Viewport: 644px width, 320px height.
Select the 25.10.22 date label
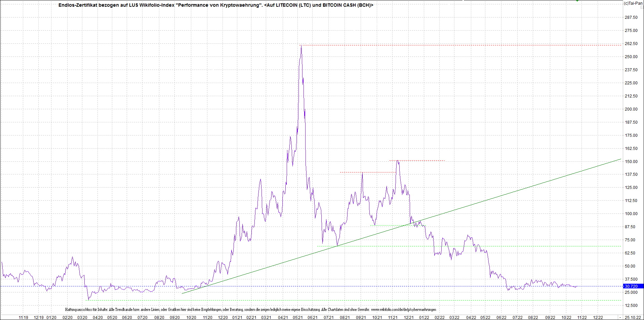click(633, 317)
